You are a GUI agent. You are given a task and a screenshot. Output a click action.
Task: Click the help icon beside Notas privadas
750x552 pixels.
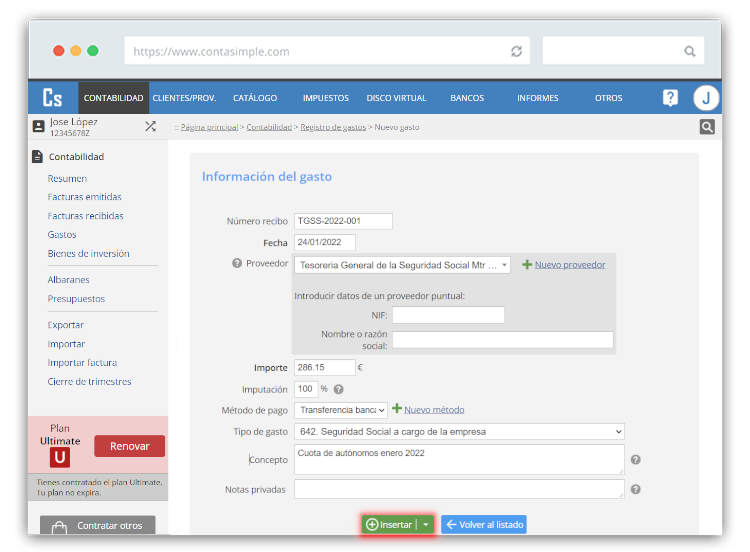point(635,489)
